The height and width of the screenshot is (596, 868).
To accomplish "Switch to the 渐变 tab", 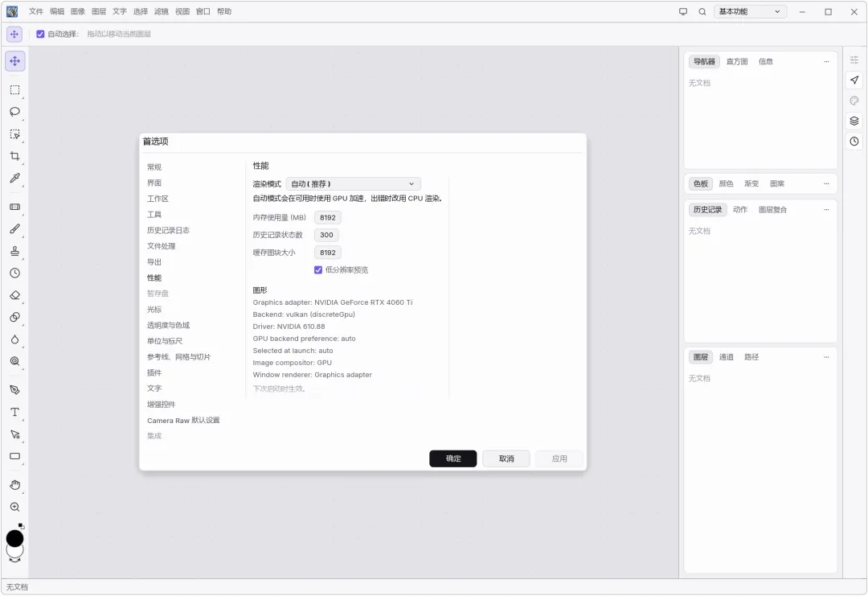I will 751,183.
